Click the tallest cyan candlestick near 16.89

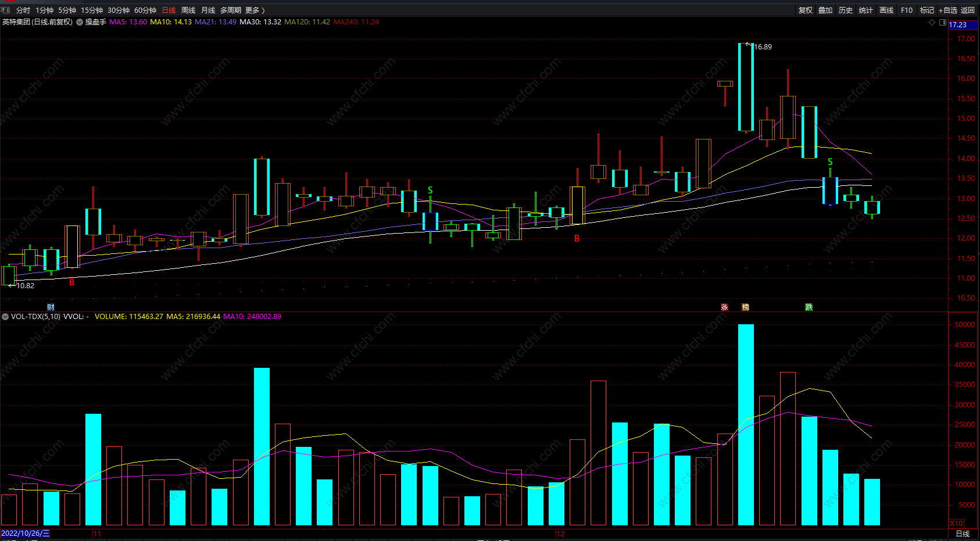tap(746, 87)
